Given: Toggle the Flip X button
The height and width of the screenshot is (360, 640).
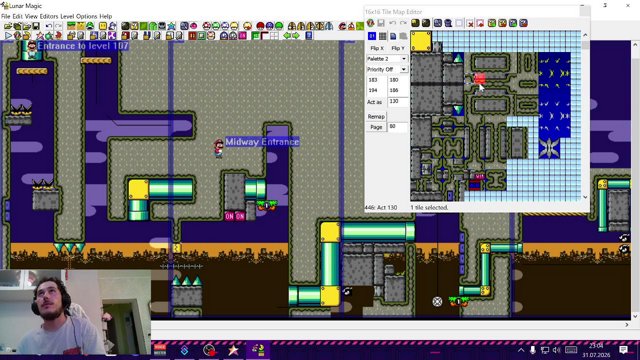Looking at the screenshot, I should [377, 48].
